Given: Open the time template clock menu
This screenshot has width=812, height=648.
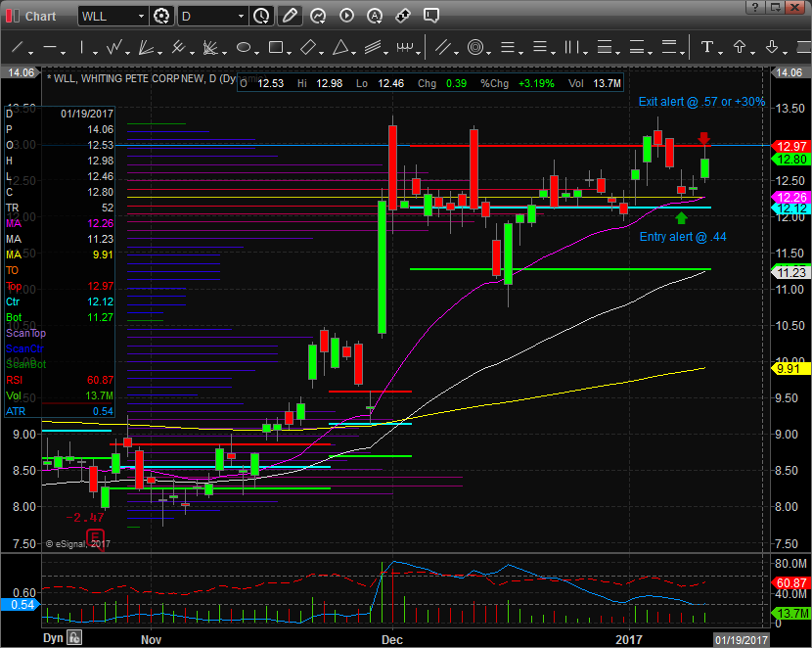Looking at the screenshot, I should pyautogui.click(x=261, y=16).
